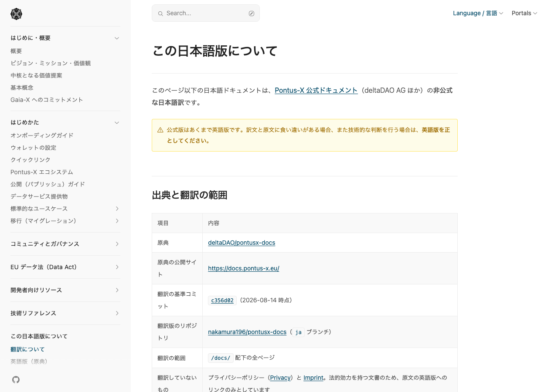The width and height of the screenshot is (558, 392).
Task: Click table cell 原典の公開サイト
Action: point(177,268)
